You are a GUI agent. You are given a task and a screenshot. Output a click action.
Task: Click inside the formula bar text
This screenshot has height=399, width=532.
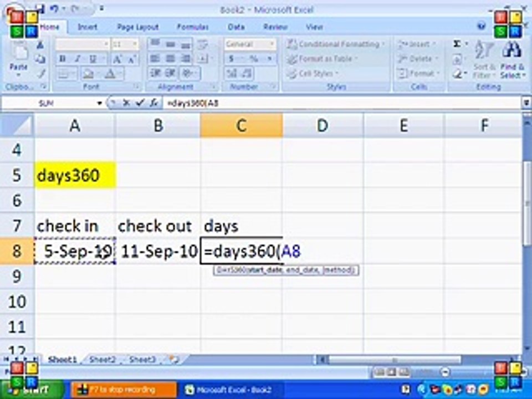click(x=341, y=103)
